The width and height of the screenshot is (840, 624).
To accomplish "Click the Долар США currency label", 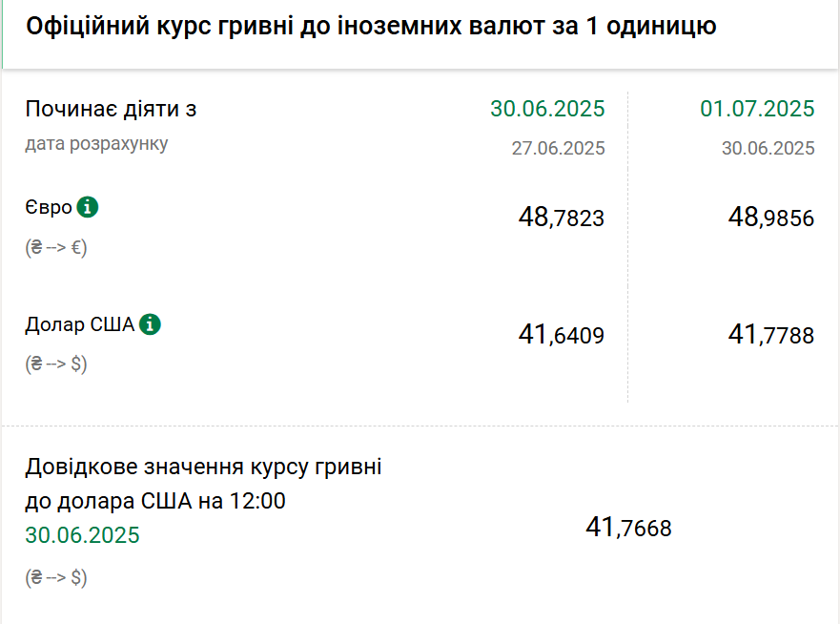I will tap(80, 324).
